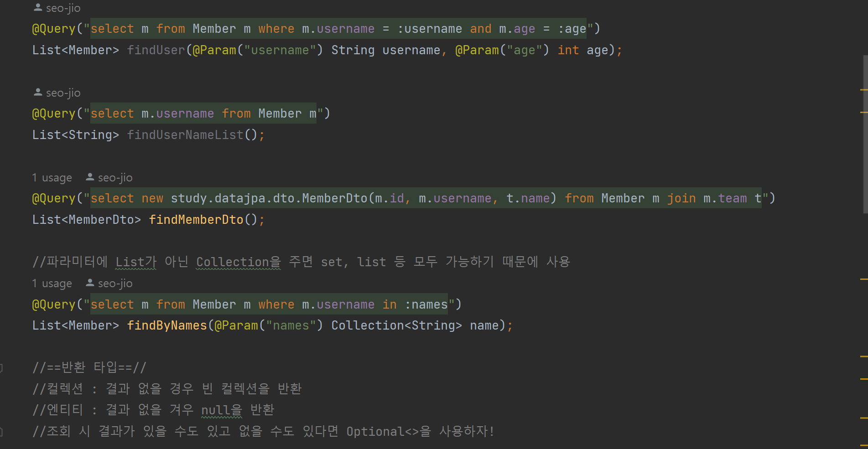Click the findMemberDto method name
This screenshot has width=868, height=449.
(196, 220)
